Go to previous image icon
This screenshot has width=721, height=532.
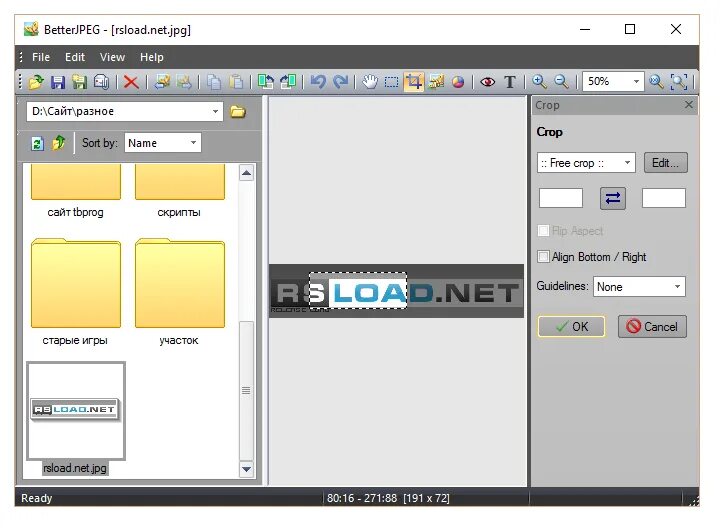point(162,82)
